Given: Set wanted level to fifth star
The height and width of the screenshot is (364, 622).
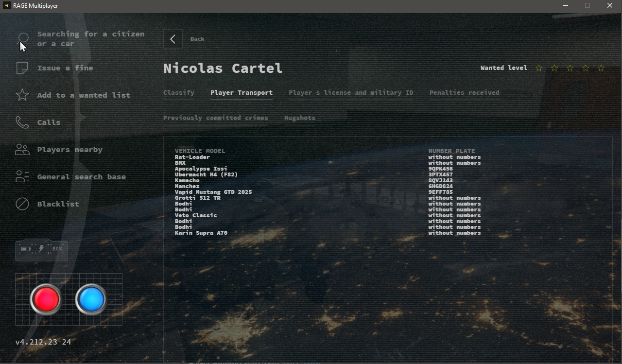Looking at the screenshot, I should (601, 68).
